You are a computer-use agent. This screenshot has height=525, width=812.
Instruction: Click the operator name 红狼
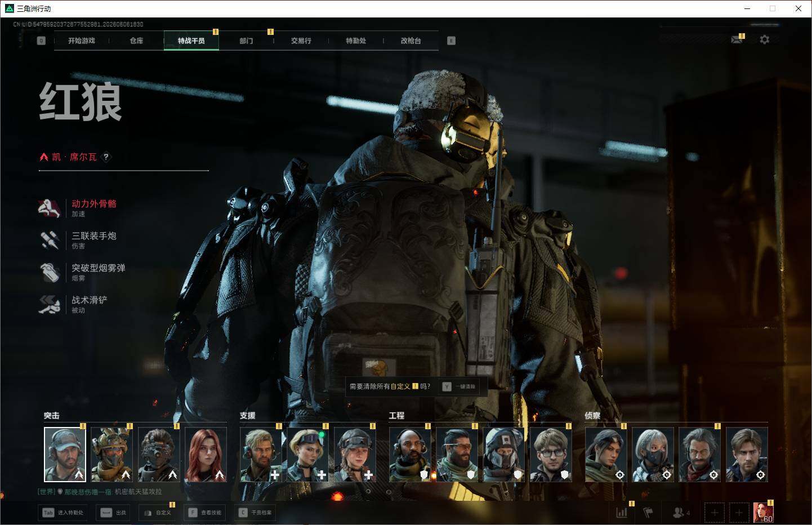click(81, 102)
